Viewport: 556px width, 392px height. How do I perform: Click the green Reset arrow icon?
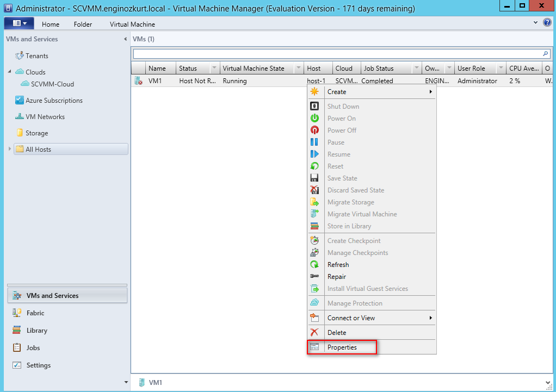314,166
